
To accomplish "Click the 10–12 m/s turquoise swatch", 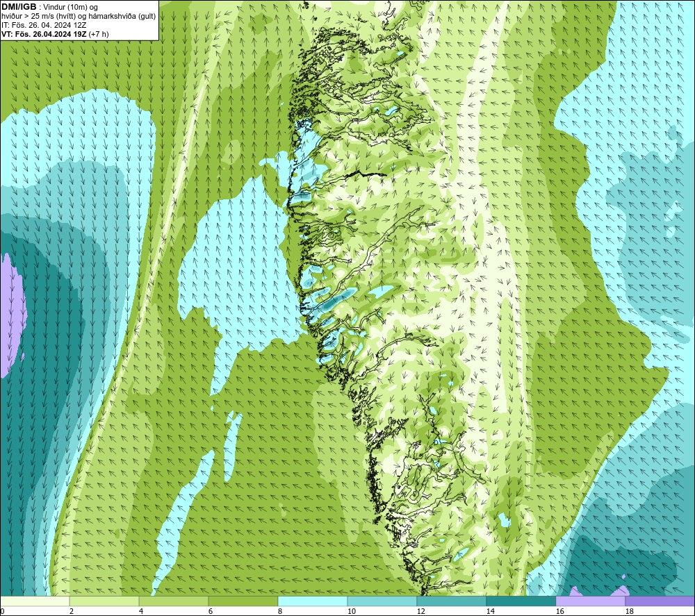I will click(x=382, y=601).
